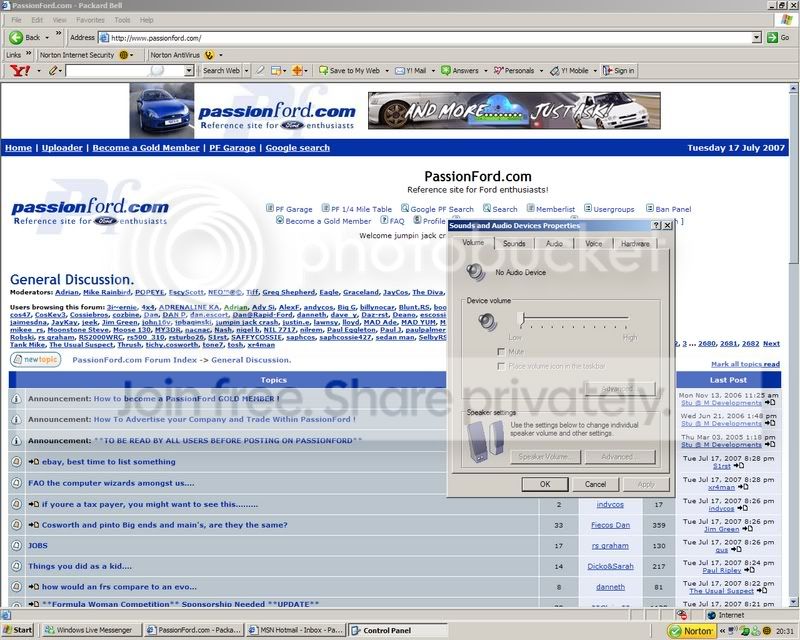Open the File menu
Image resolution: width=800 pixels, height=640 pixels.
[x=16, y=20]
